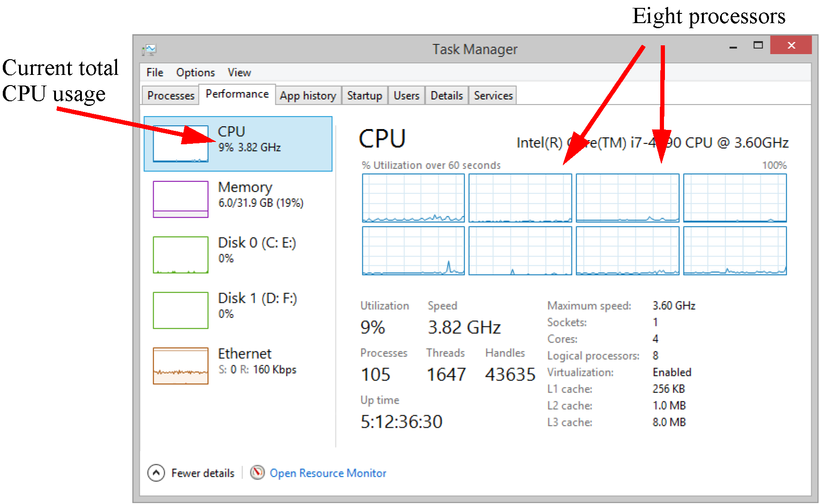Image resolution: width=819 pixels, height=504 pixels.
Task: Open the View menu
Action: click(x=239, y=73)
